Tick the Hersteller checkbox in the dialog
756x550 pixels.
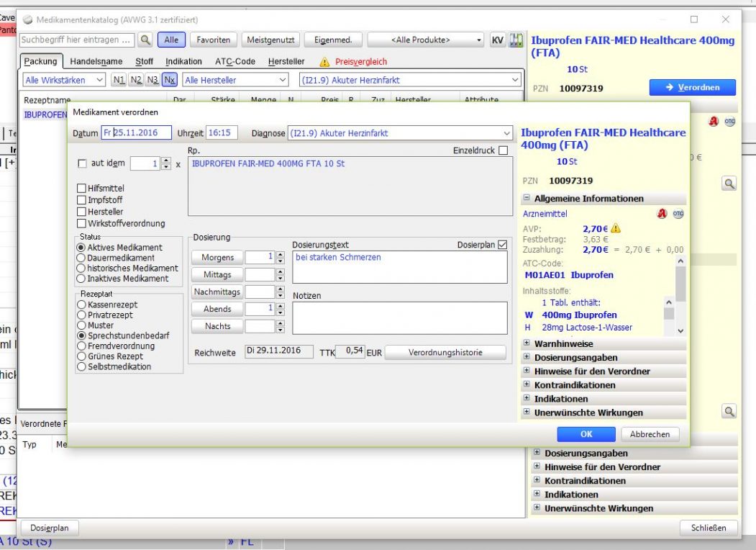[81, 212]
